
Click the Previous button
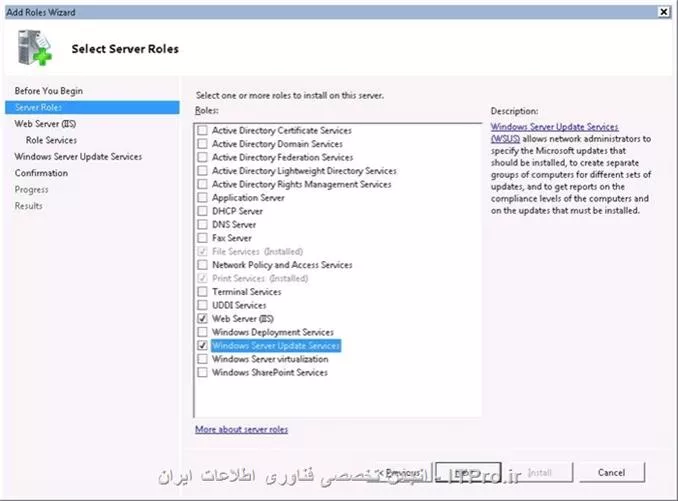[400, 472]
